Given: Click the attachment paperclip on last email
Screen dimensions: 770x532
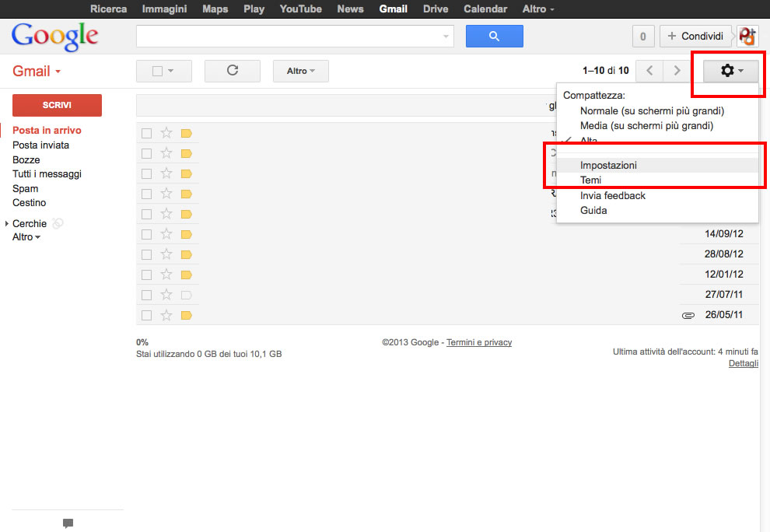Looking at the screenshot, I should (688, 316).
